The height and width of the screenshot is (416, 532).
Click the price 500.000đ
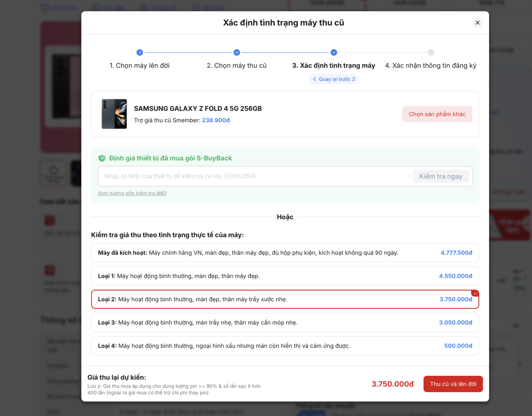pyautogui.click(x=458, y=346)
